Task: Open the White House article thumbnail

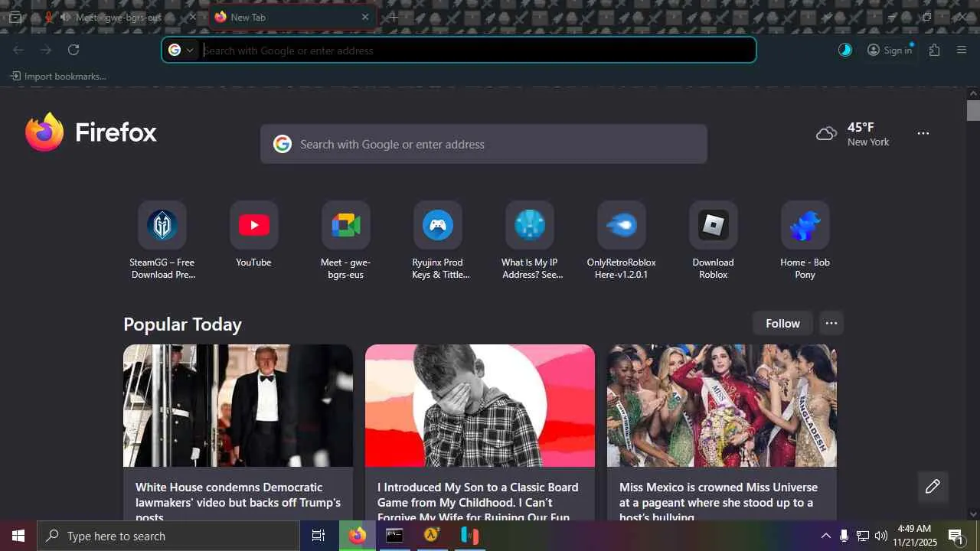Action: coord(238,406)
